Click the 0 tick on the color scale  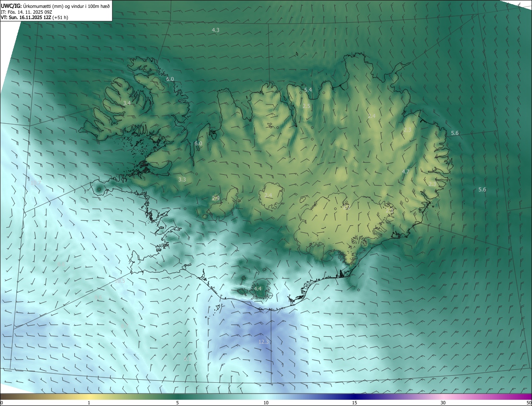coord(2,403)
